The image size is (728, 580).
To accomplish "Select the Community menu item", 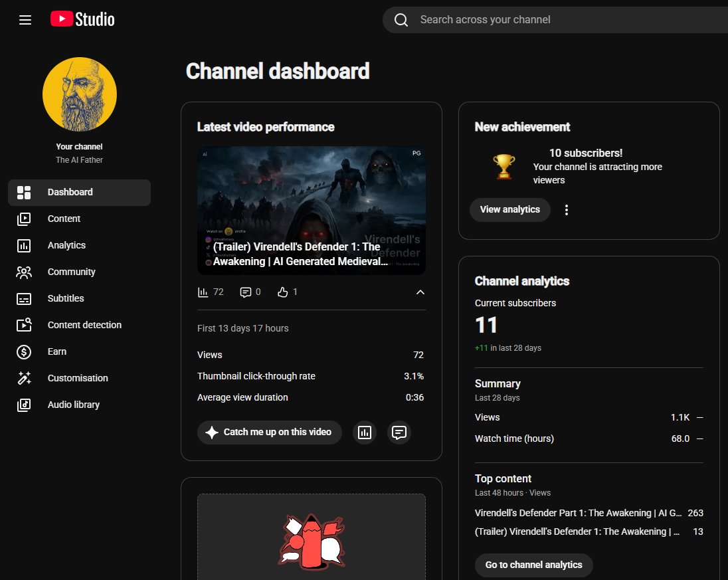I will [x=80, y=272].
